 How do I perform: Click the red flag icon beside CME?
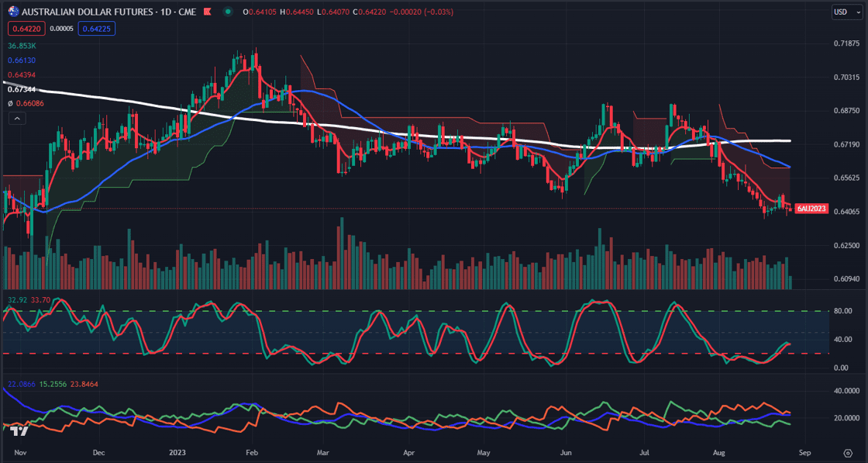point(208,11)
